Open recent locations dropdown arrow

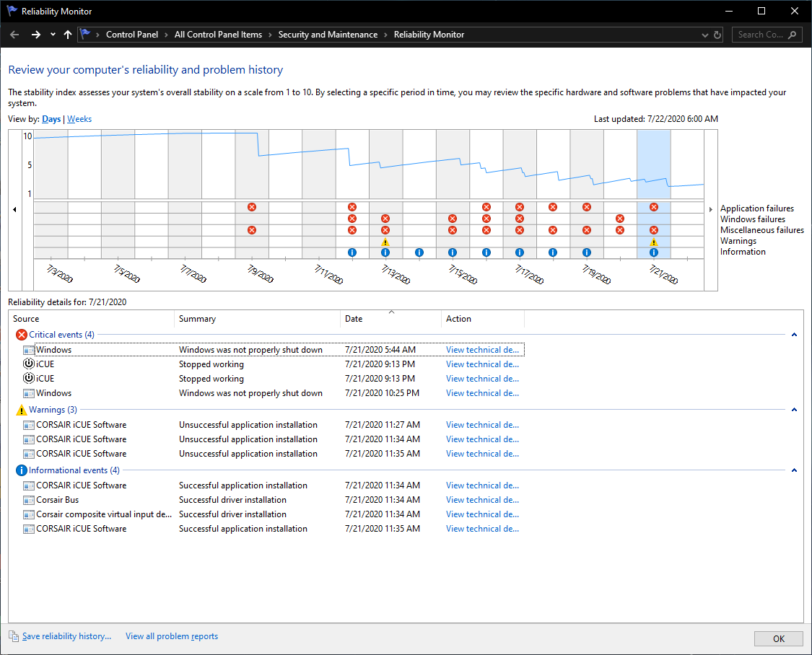53,35
